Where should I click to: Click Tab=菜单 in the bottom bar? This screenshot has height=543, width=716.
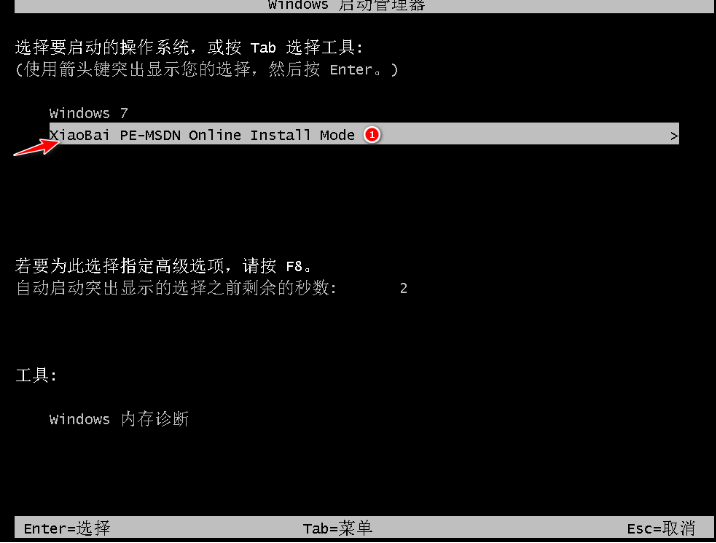(337, 528)
